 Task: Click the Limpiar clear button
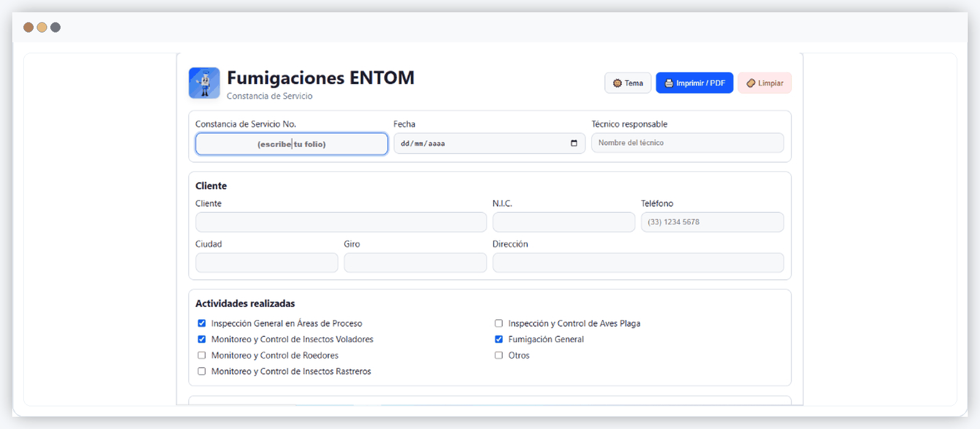pos(764,83)
